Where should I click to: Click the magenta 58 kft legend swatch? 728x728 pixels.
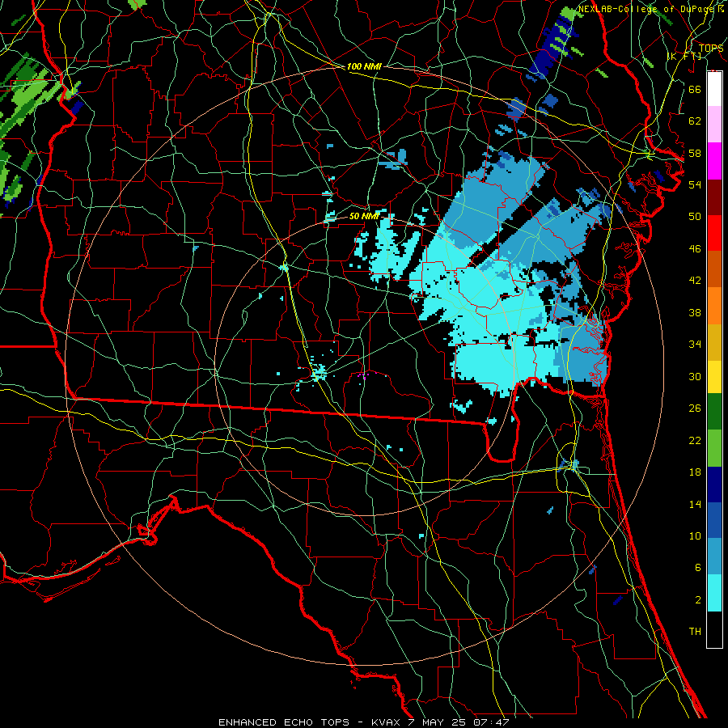[714, 161]
